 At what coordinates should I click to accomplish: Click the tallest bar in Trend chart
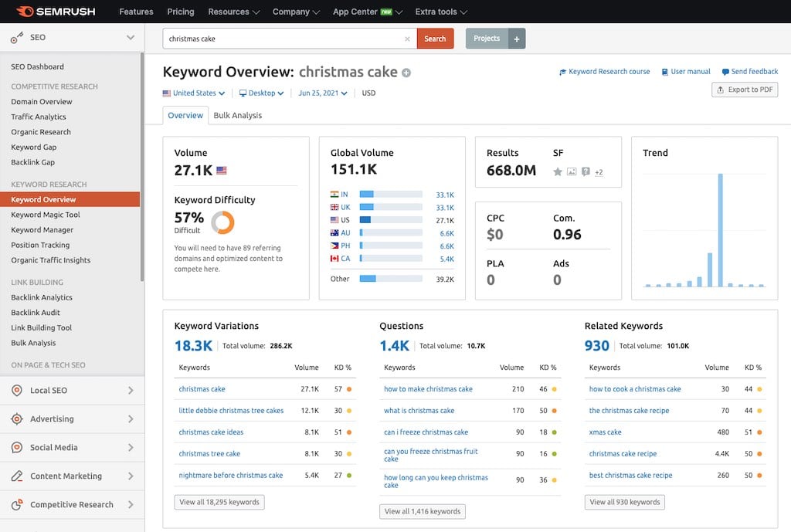tap(721, 230)
